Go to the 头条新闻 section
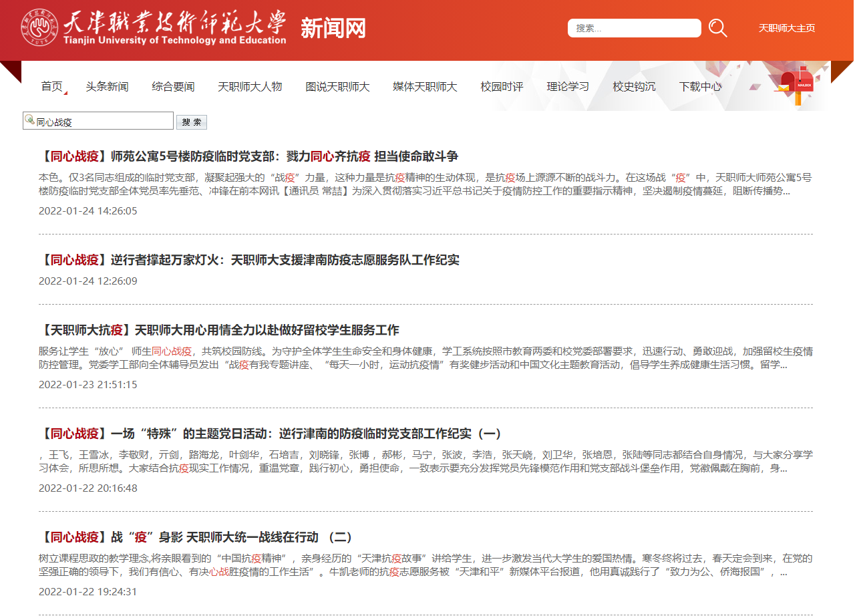This screenshot has width=855, height=616. (x=107, y=86)
